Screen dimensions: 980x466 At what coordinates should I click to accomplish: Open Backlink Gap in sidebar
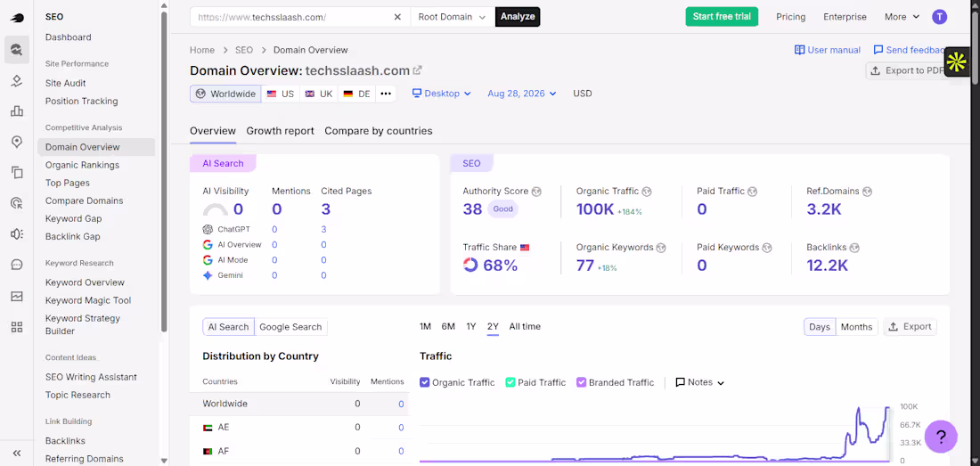pos(72,237)
